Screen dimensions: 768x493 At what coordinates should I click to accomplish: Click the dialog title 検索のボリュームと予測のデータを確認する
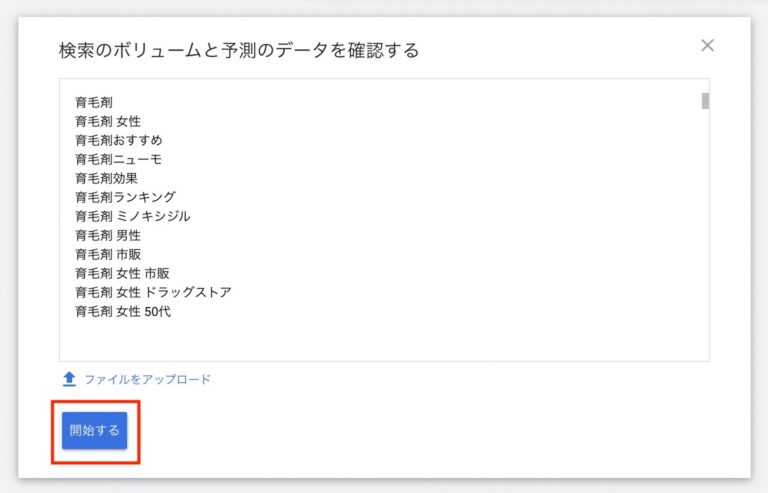[239, 50]
